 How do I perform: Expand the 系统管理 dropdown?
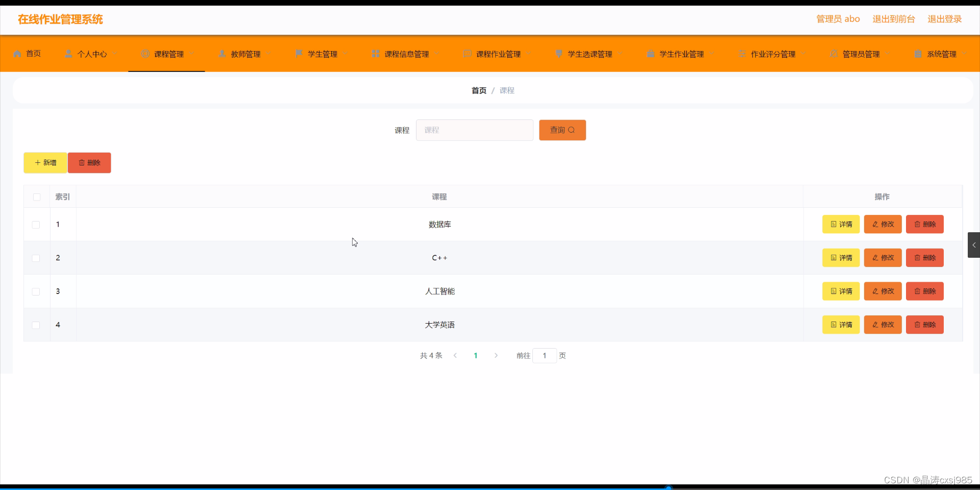coord(942,54)
